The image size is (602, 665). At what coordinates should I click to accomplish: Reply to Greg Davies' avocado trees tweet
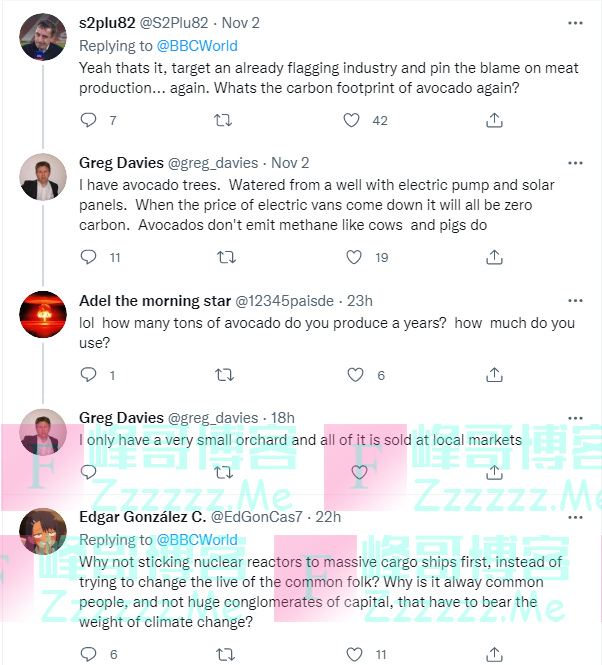(89, 257)
